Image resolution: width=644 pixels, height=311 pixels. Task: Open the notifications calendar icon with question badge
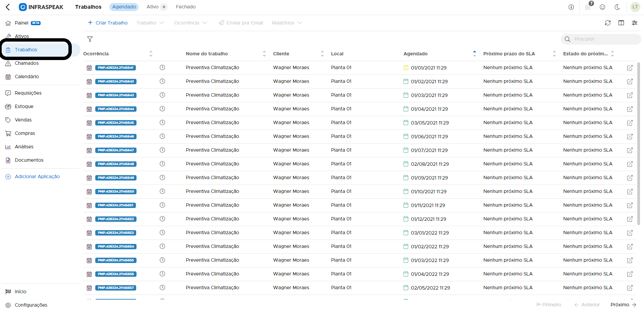click(x=588, y=7)
